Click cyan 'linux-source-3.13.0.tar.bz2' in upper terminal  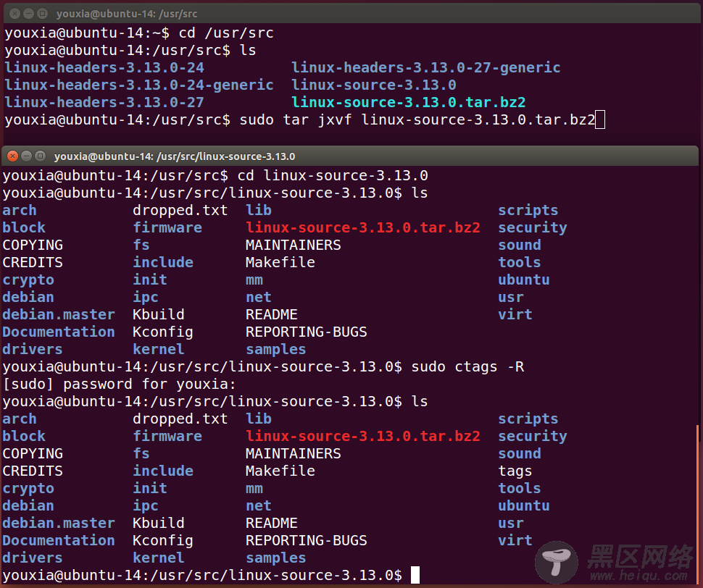pyautogui.click(x=409, y=103)
